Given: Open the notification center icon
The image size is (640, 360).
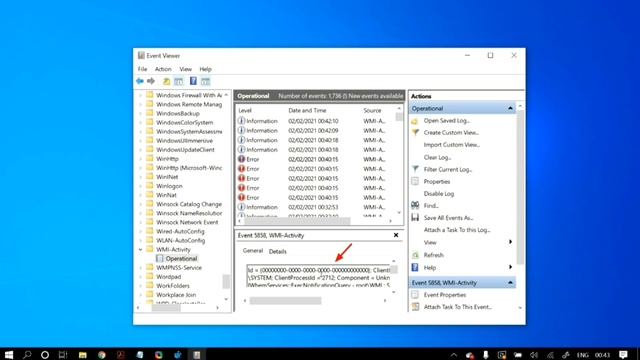Looking at the screenshot, I should pyautogui.click(x=623, y=354).
